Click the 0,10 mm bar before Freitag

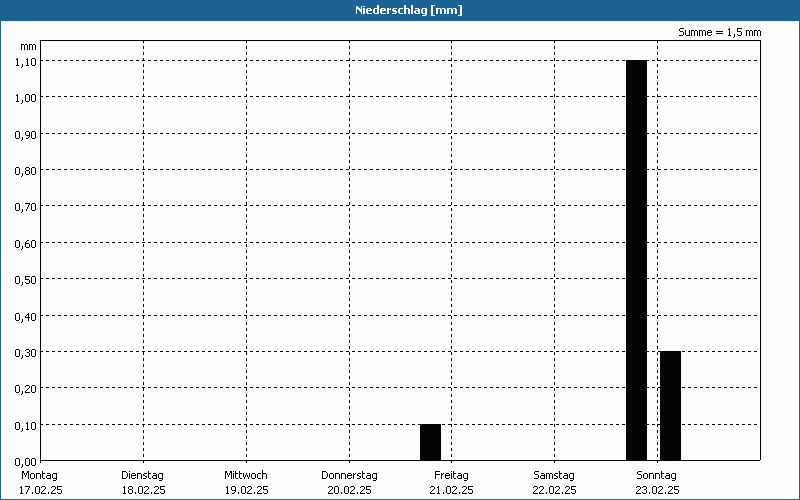click(430, 442)
